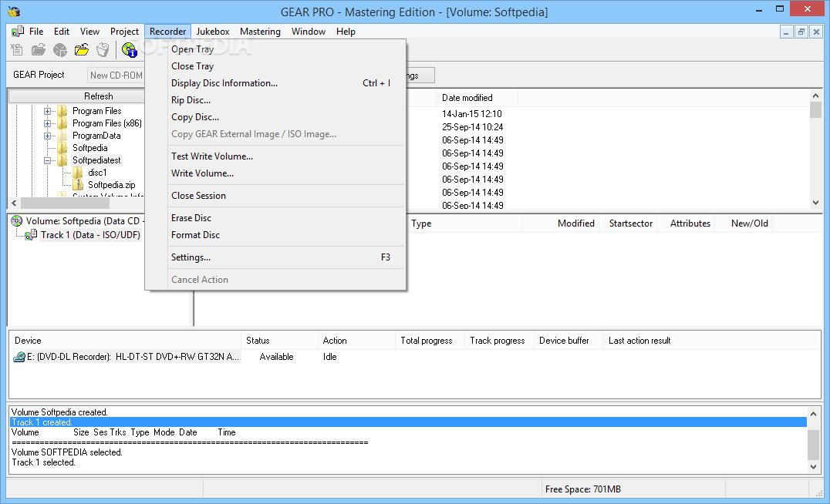Open the Project menu
Screen dimensions: 830x504
point(124,31)
